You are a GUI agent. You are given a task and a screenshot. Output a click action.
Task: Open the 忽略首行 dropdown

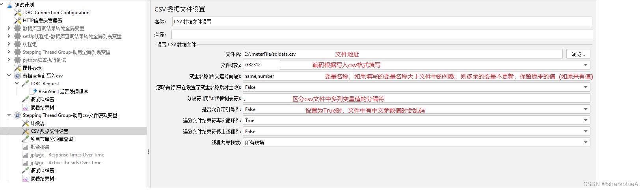pyautogui.click(x=586, y=87)
